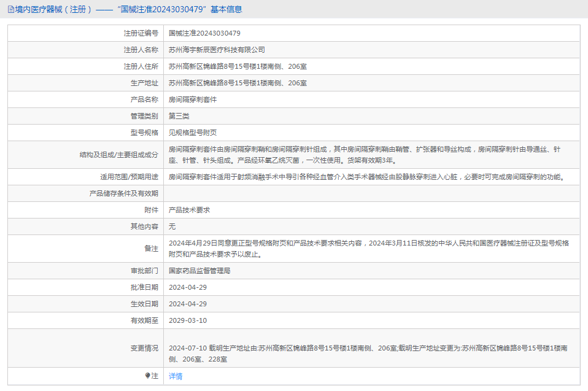Select the 变更情况 label
The width and height of the screenshot is (588, 391).
coord(144,348)
